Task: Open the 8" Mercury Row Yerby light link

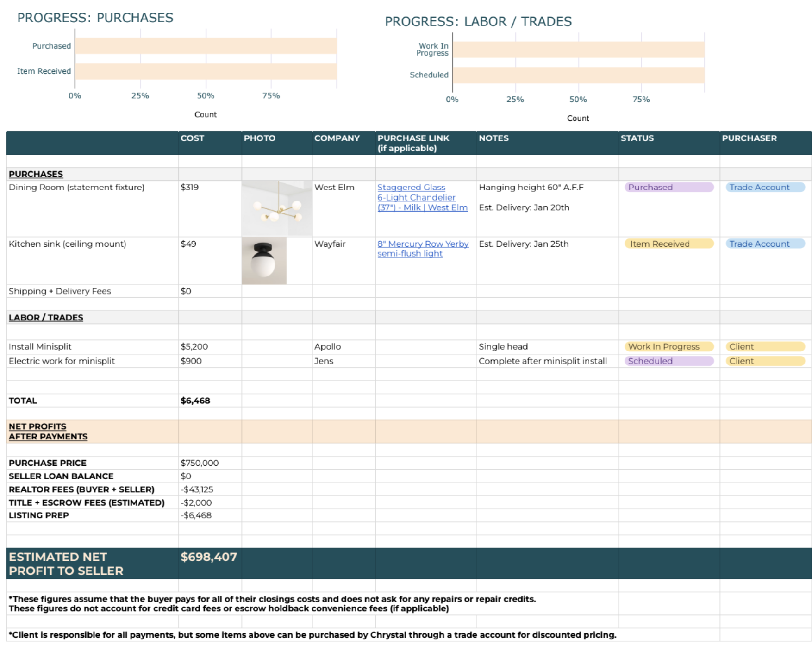Action: click(423, 249)
